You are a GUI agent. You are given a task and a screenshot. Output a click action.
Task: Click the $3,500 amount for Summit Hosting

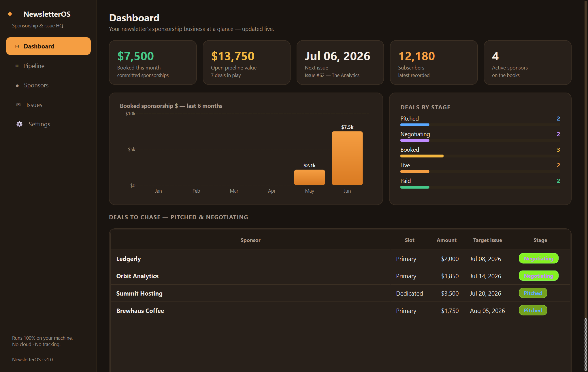coord(450,294)
